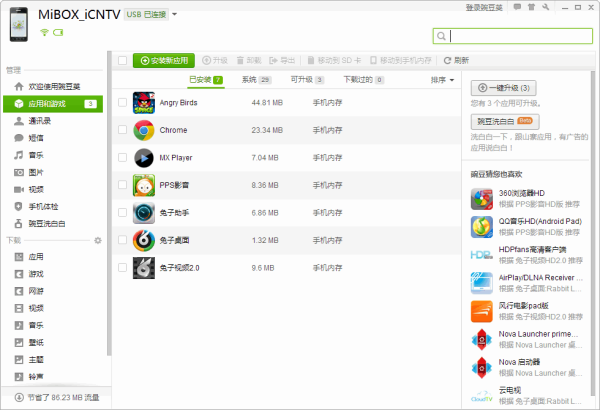The width and height of the screenshot is (600, 410).
Task: Click the MX Player app icon
Action: [x=144, y=158]
